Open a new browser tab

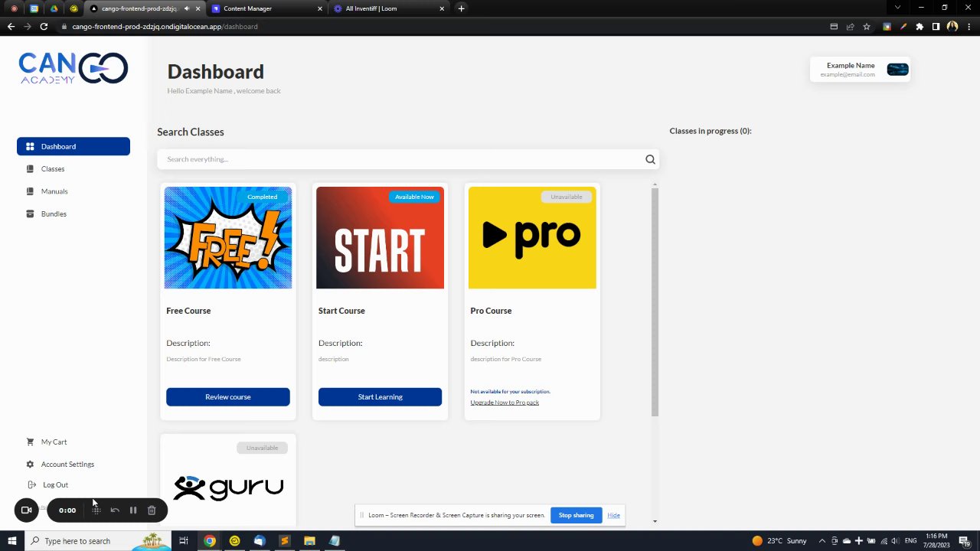[461, 8]
